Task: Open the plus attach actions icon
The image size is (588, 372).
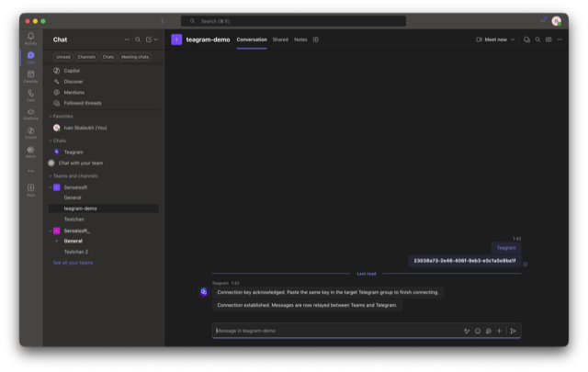Action: 499,331
